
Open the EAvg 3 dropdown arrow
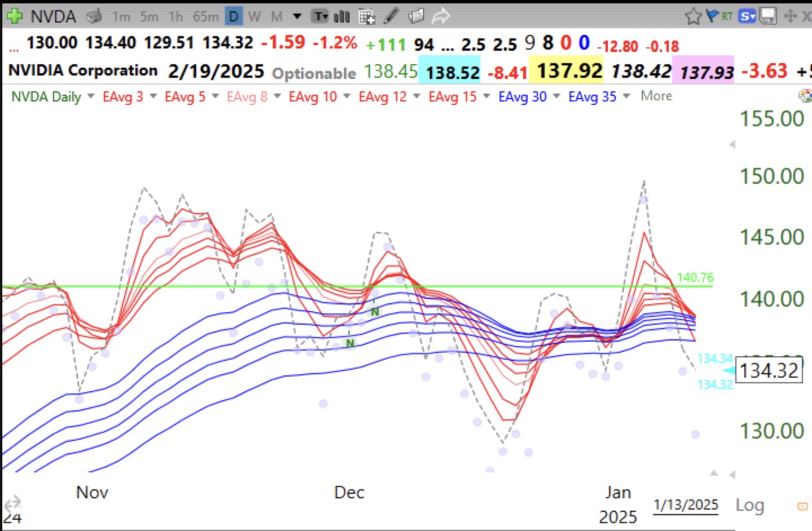[153, 96]
